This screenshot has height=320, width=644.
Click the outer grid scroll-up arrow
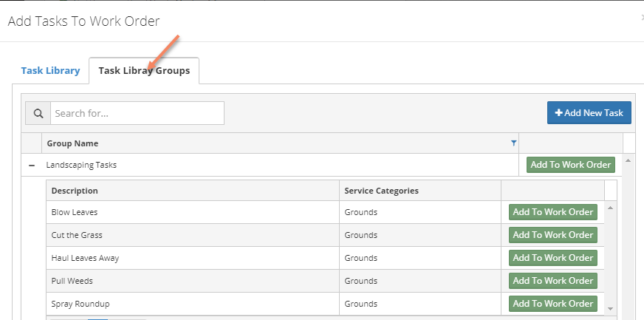pyautogui.click(x=628, y=160)
